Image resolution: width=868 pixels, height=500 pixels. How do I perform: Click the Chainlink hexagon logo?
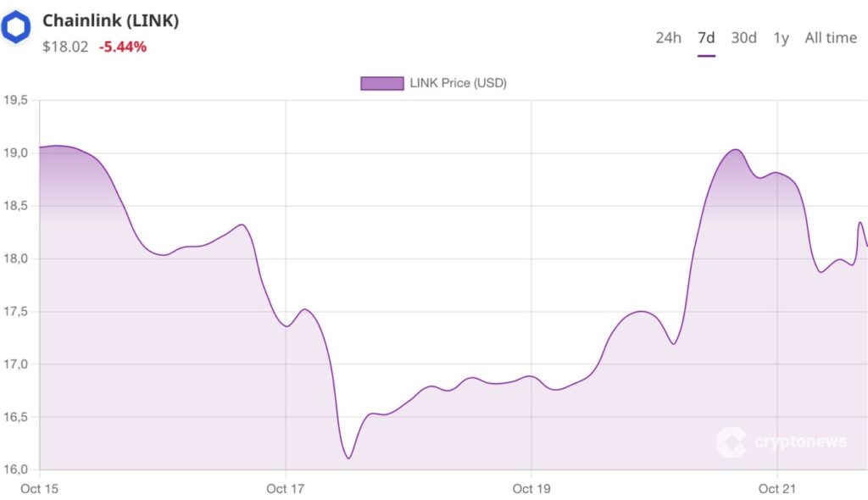coord(16,28)
